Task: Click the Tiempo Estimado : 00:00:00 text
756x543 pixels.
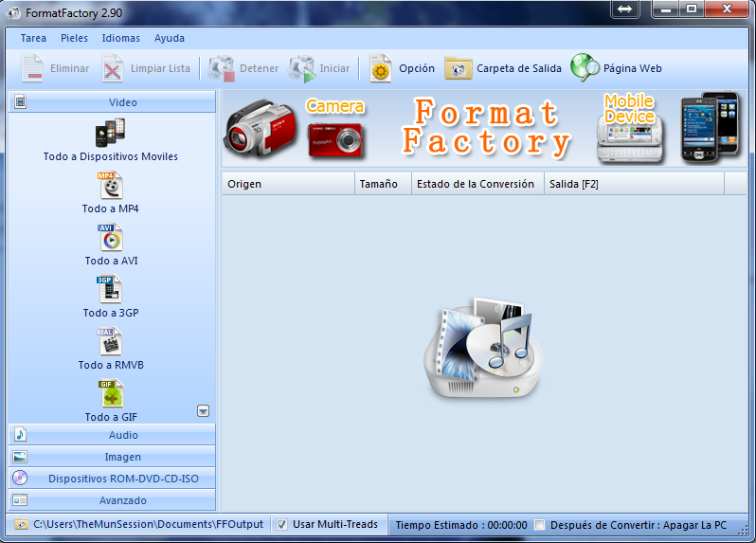Action: click(x=461, y=525)
